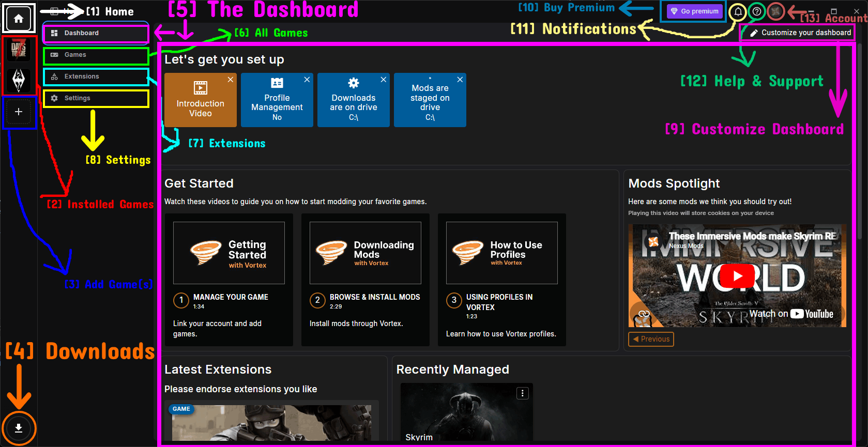Dismiss the Profile Management card

tap(307, 80)
